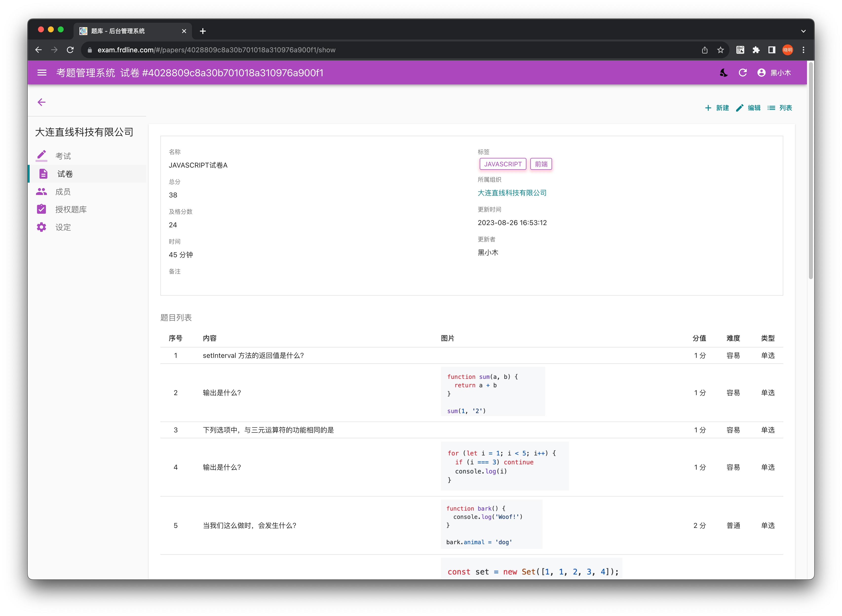The width and height of the screenshot is (842, 616).
Task: Toggle dark mode moon icon
Action: (x=723, y=73)
